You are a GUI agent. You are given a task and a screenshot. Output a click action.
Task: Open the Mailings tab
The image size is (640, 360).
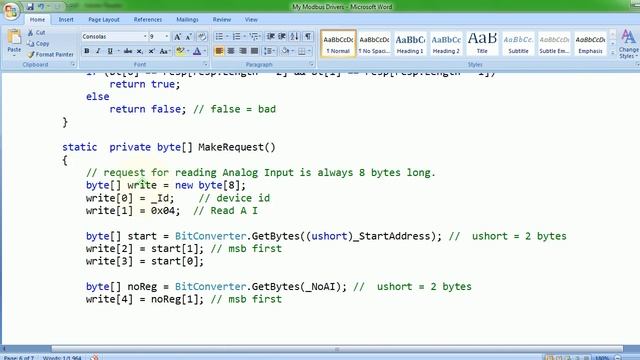point(187,20)
